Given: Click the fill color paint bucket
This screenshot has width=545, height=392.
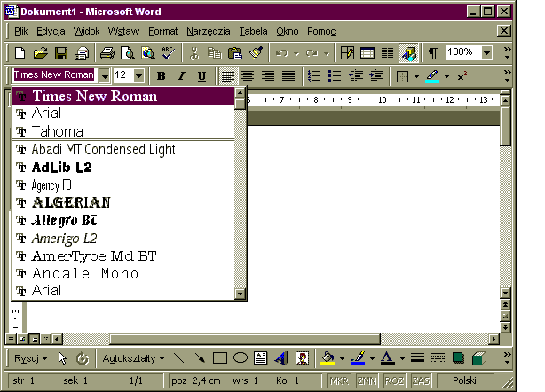Looking at the screenshot, I should [x=328, y=358].
